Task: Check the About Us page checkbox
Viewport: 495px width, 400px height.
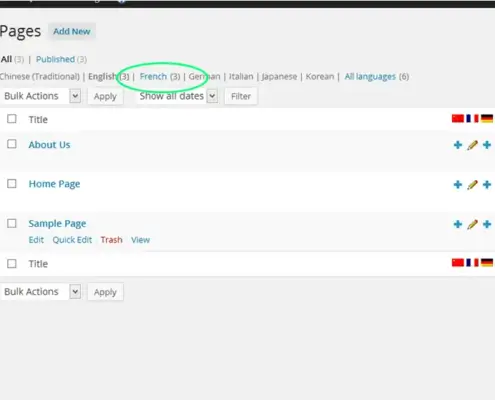Action: tap(12, 144)
